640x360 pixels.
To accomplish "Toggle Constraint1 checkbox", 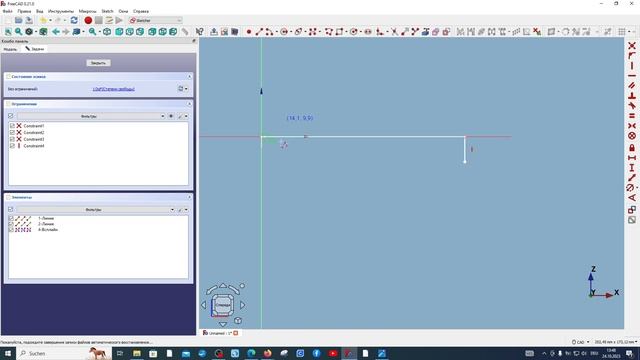I will (12, 126).
